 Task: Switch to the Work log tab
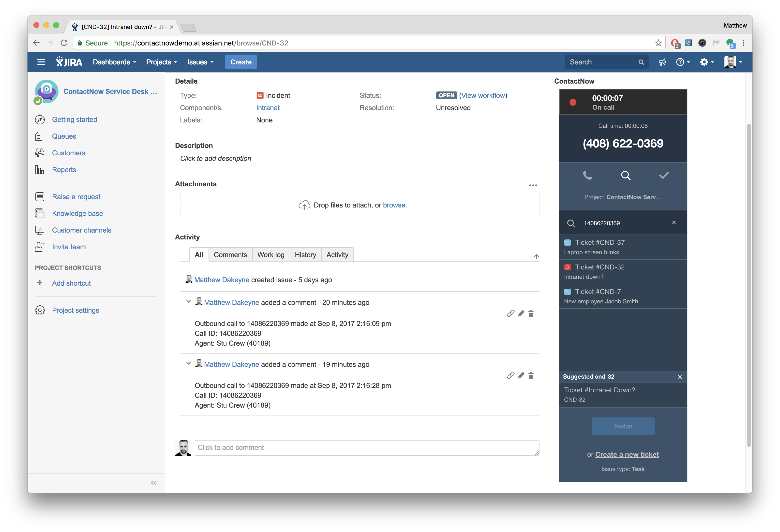coord(271,255)
